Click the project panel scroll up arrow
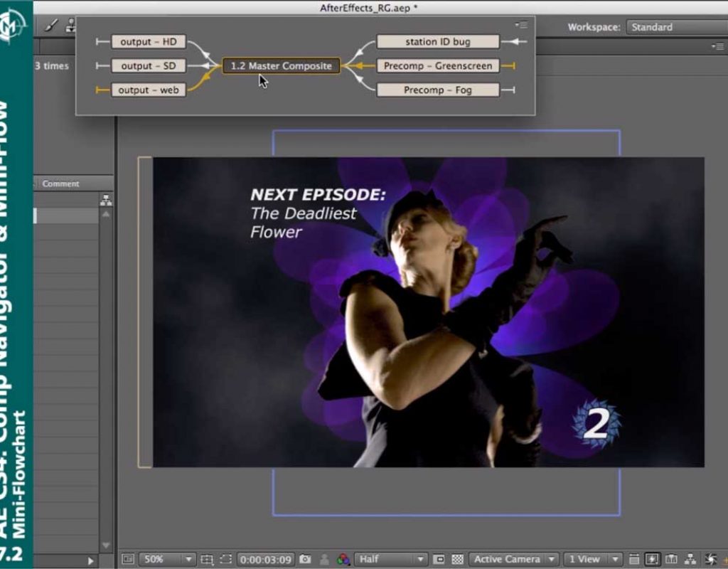This screenshot has height=569, width=728. point(106,214)
